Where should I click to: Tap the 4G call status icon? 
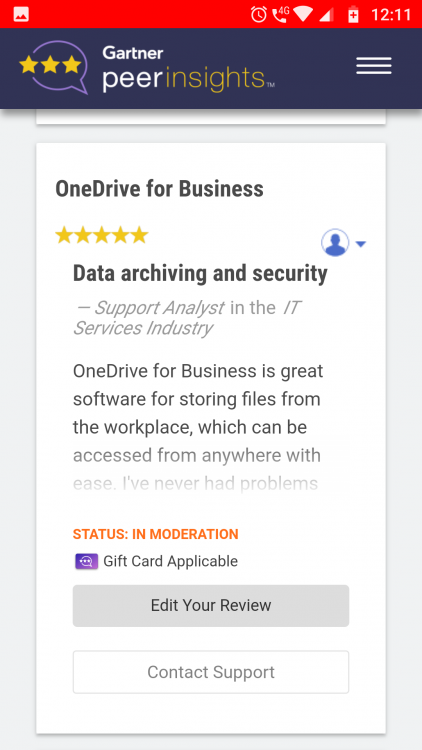[280, 14]
